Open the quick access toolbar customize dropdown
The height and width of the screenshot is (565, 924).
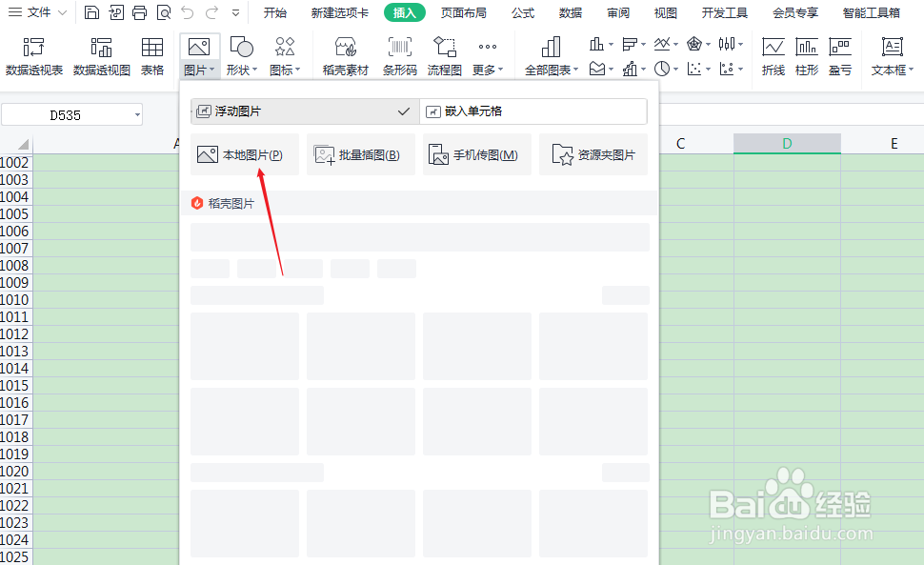pos(235,12)
